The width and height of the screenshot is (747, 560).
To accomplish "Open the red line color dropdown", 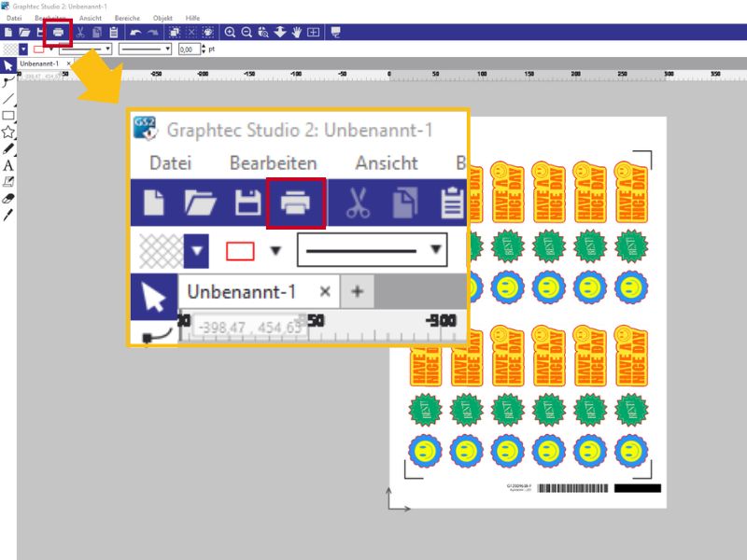I will point(51,49).
